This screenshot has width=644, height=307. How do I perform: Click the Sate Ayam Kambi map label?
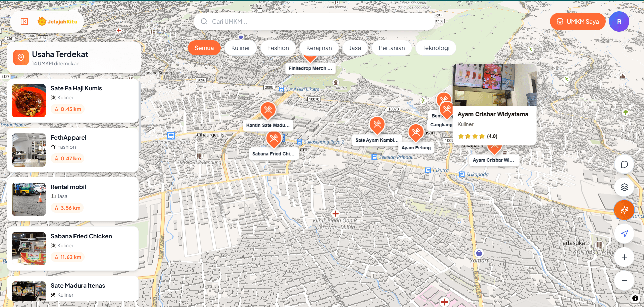tap(377, 140)
